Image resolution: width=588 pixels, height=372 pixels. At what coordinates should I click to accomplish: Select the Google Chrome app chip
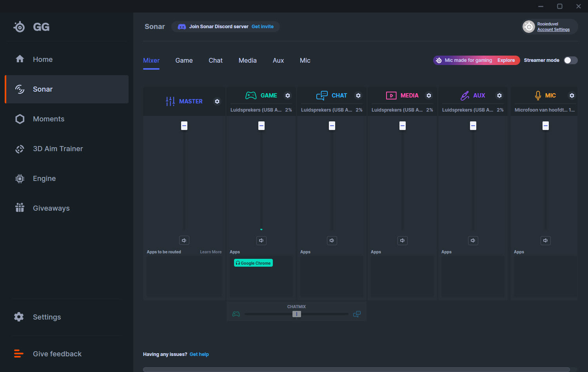coord(253,263)
